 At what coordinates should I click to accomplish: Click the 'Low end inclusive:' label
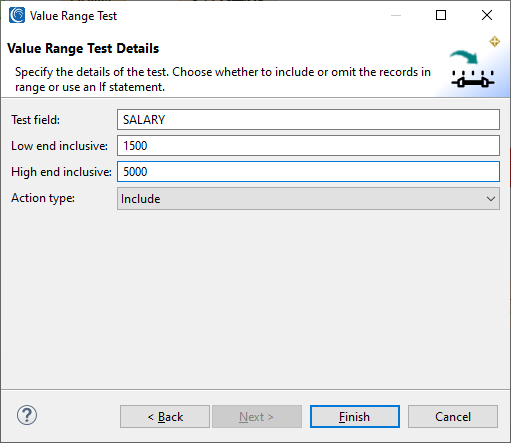[x=59, y=146]
